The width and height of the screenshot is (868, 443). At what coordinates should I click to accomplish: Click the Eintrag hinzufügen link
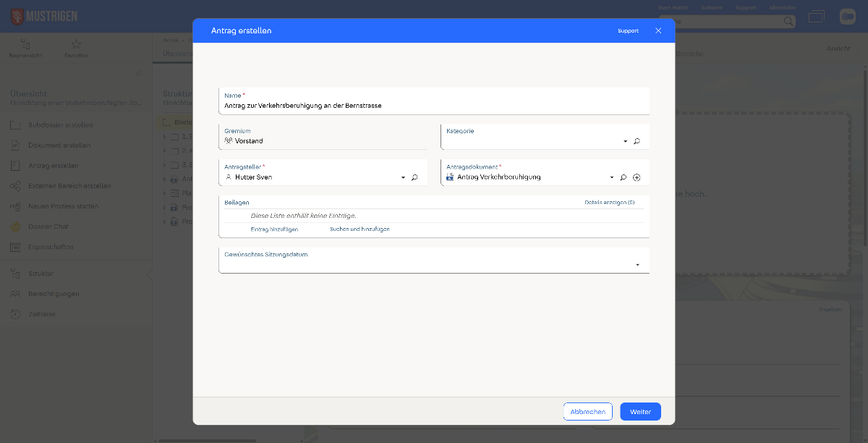pos(274,229)
